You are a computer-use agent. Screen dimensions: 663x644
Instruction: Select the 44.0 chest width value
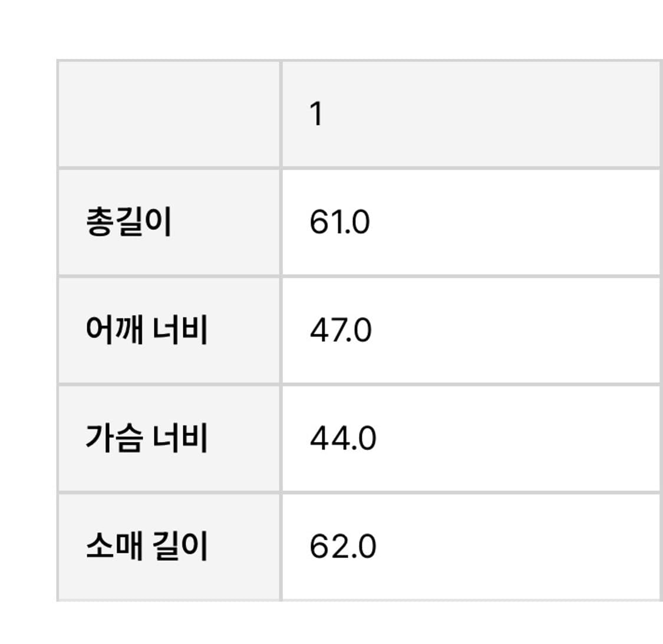(342, 438)
